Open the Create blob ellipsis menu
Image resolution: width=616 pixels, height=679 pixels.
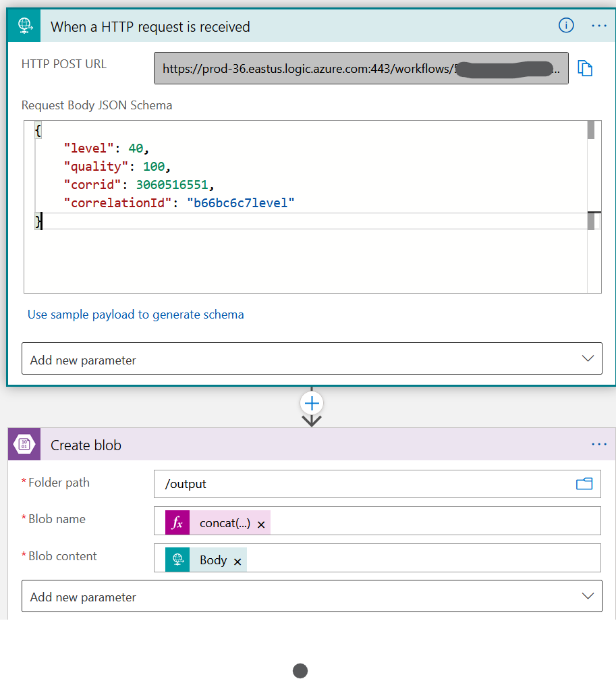(598, 444)
